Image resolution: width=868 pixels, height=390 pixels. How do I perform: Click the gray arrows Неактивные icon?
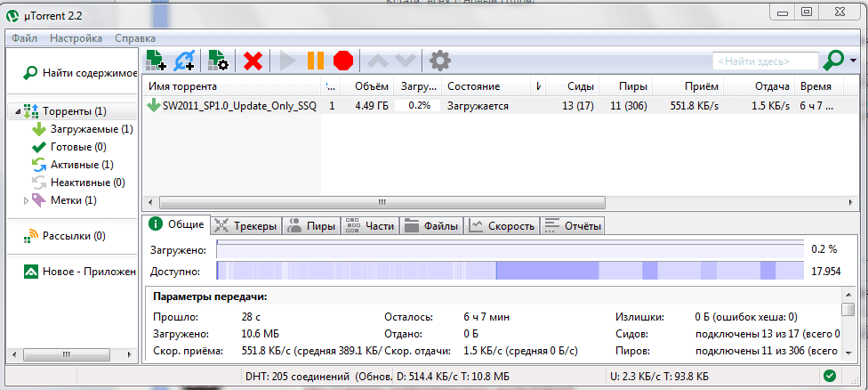coord(39,182)
